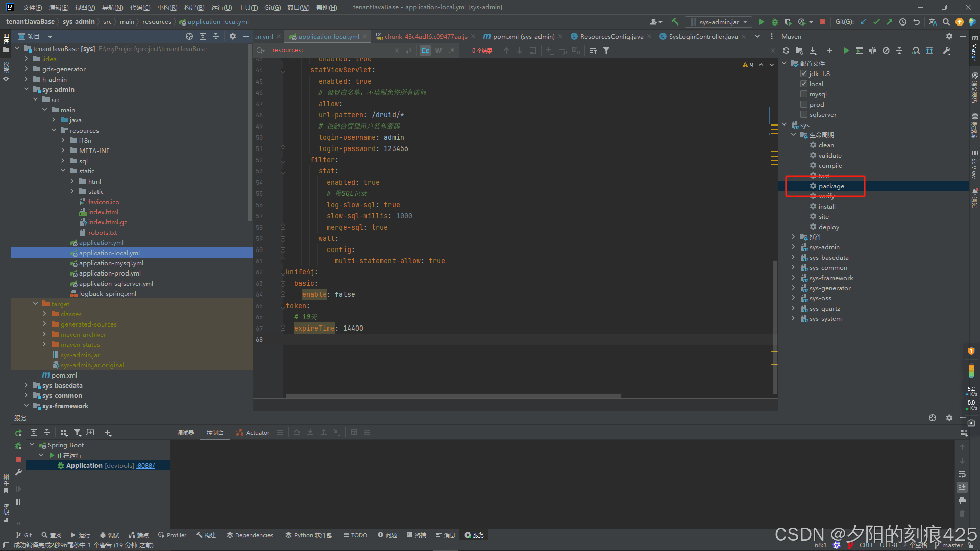
Task: Toggle match case Cc in search bar
Action: tap(425, 51)
